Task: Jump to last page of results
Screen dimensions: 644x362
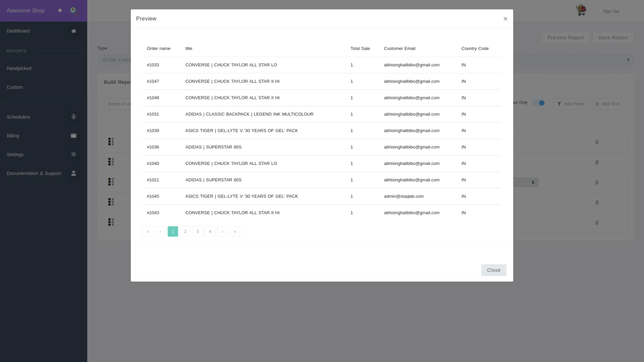Action: pyautogui.click(x=235, y=232)
